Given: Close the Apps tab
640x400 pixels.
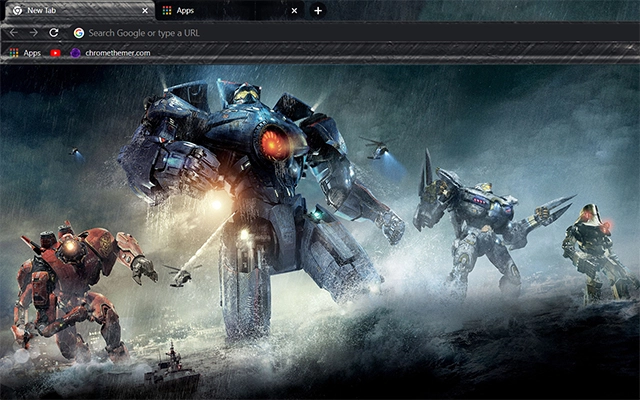Looking at the screenshot, I should (x=294, y=11).
